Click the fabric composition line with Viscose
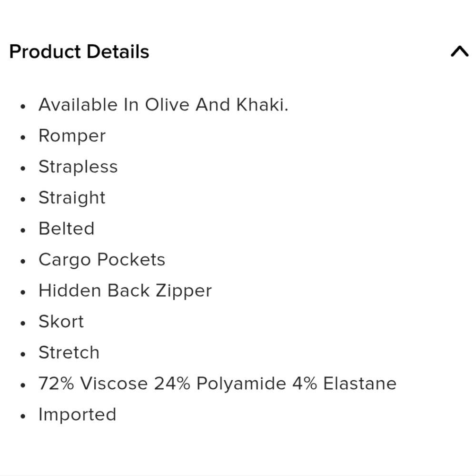The image size is (476, 476). 218,384
